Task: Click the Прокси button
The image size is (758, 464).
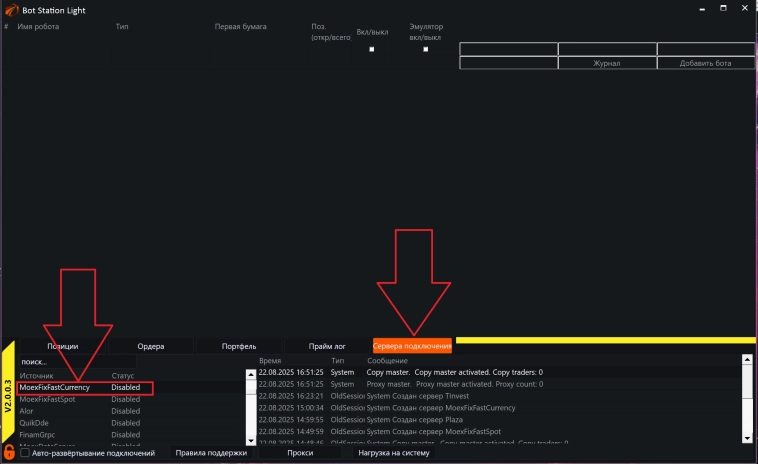Action: point(300,453)
